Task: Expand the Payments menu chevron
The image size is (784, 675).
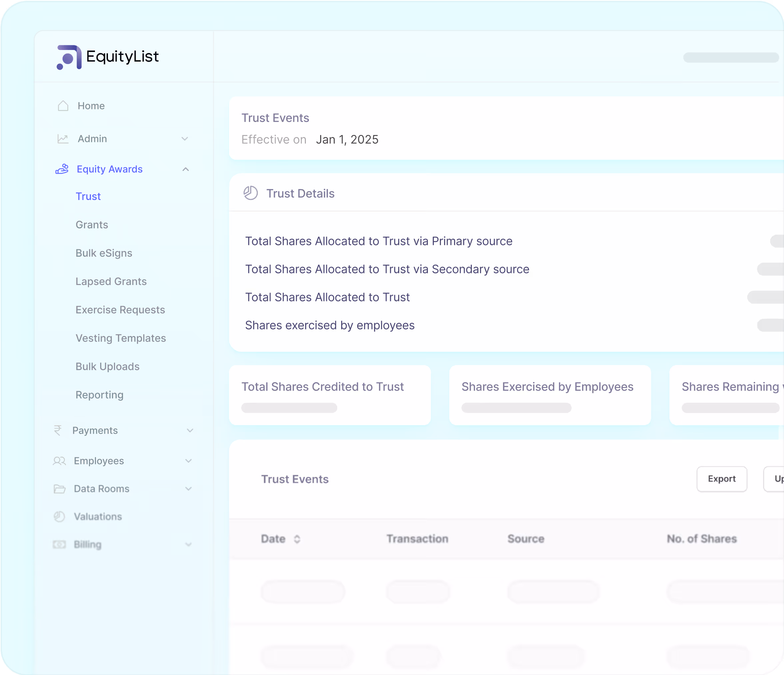Action: click(x=190, y=430)
